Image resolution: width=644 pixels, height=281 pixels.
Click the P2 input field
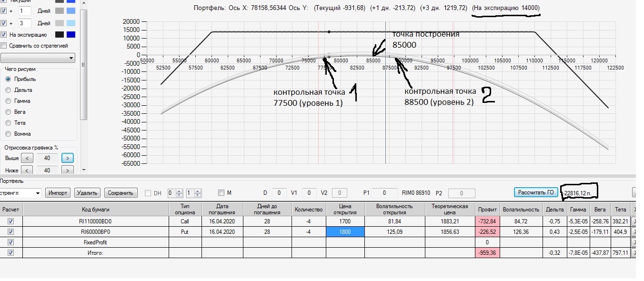[x=461, y=193]
